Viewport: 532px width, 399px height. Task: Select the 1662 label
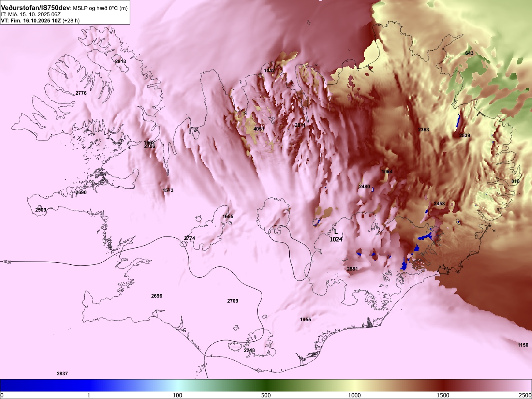click(x=149, y=143)
